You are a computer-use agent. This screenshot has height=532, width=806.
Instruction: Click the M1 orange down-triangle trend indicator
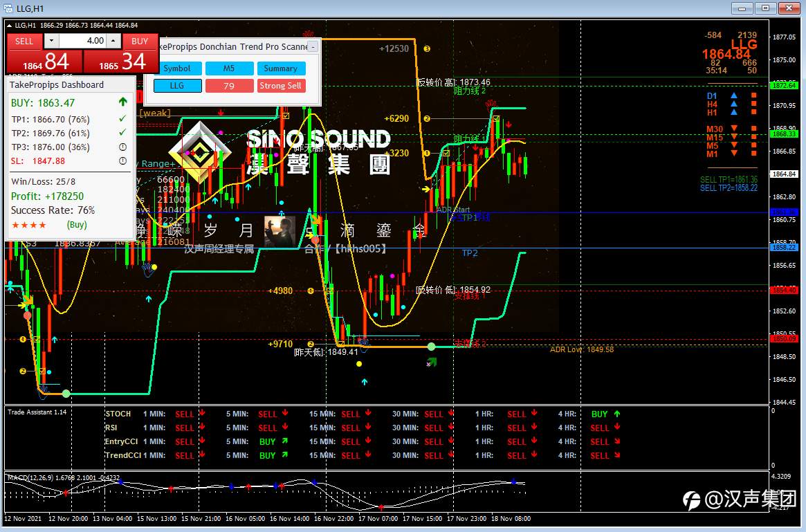click(734, 153)
